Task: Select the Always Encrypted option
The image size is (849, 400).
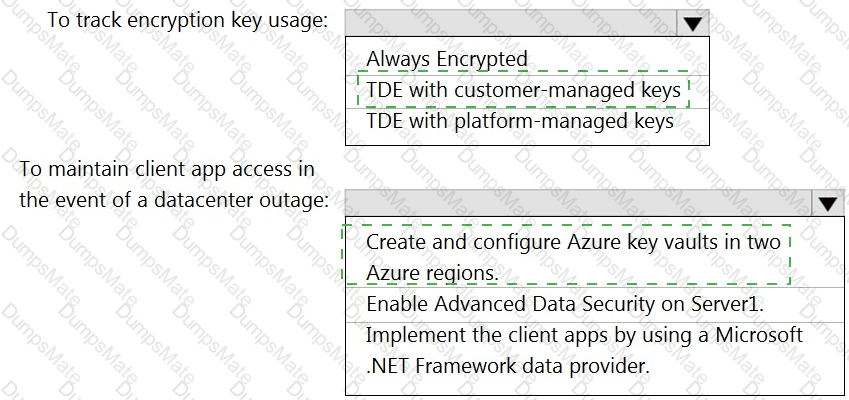Action: (446, 59)
